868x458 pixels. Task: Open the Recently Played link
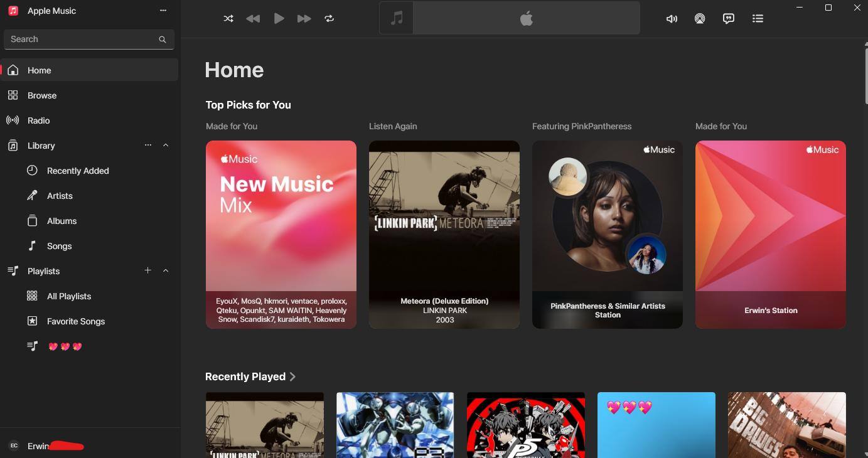coord(250,376)
